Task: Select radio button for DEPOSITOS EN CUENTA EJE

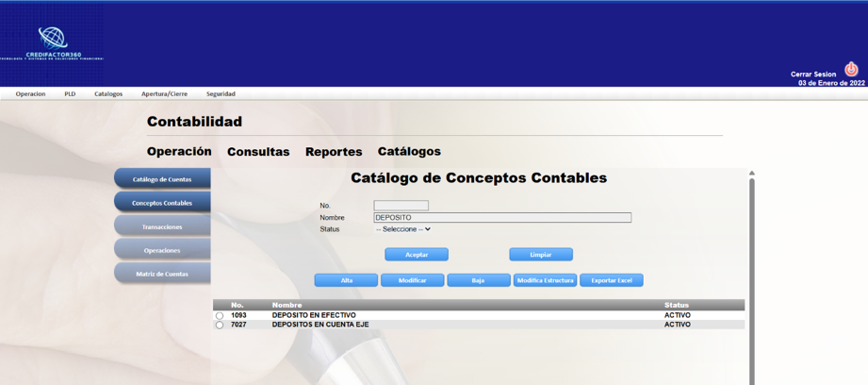Action: click(220, 325)
